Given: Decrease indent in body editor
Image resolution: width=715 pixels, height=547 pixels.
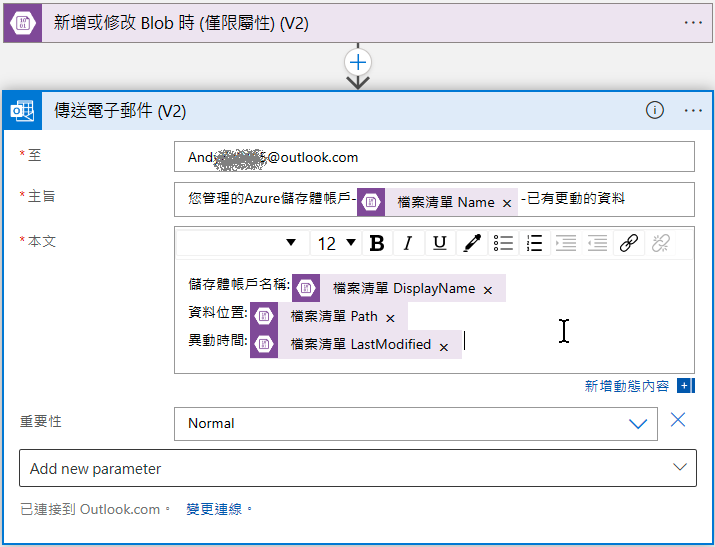Looking at the screenshot, I should [597, 243].
